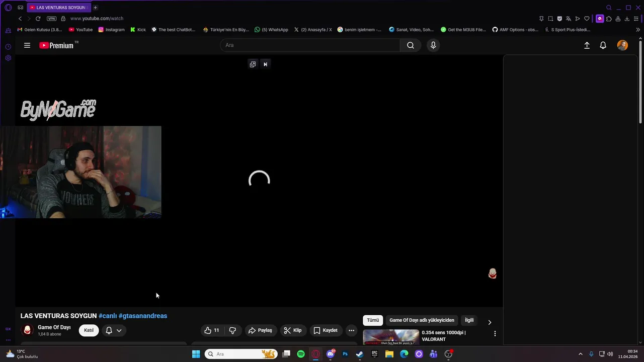Screen dimensions: 644x362
Task: Open more actions three-dot menu under video
Action: (351, 330)
